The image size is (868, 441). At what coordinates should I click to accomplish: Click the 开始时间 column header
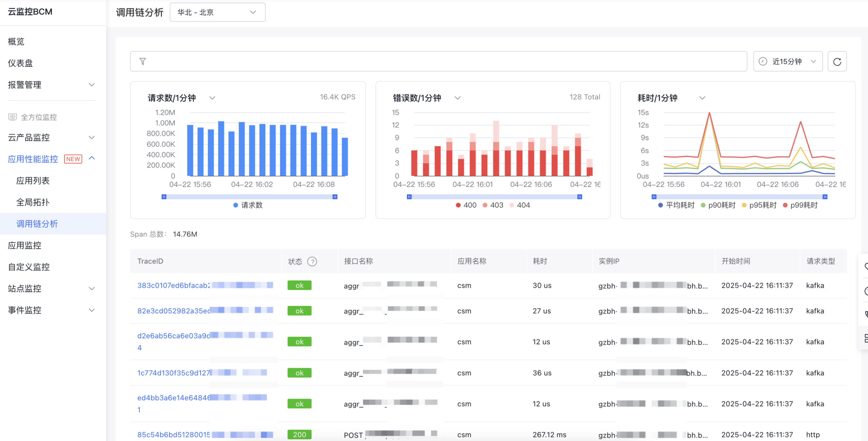click(x=736, y=261)
